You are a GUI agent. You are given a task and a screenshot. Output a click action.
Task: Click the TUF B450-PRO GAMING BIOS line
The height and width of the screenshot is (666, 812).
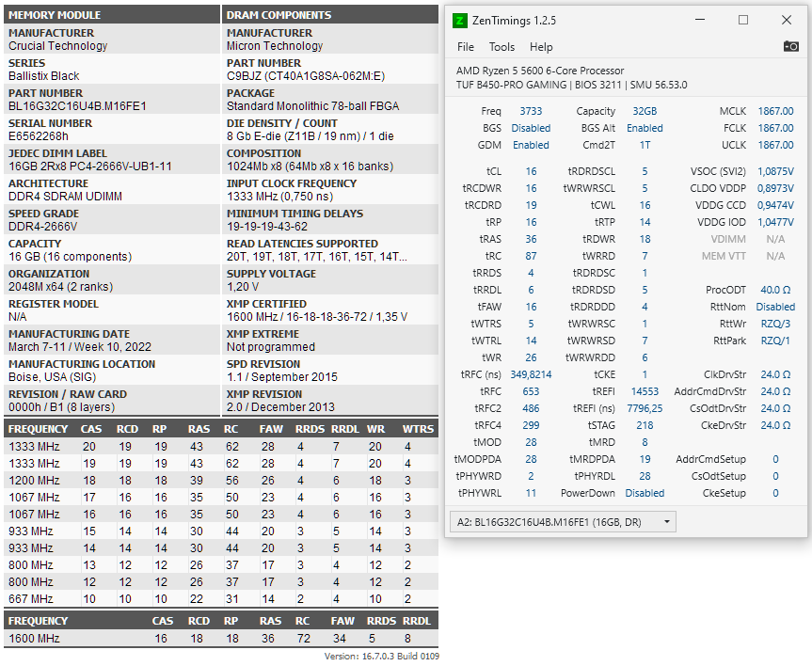[x=572, y=85]
